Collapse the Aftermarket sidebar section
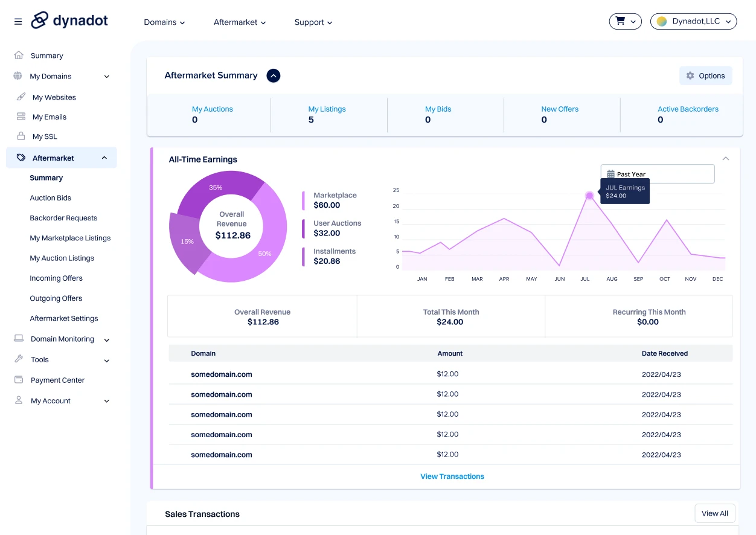Image resolution: width=756 pixels, height=535 pixels. pyautogui.click(x=104, y=158)
